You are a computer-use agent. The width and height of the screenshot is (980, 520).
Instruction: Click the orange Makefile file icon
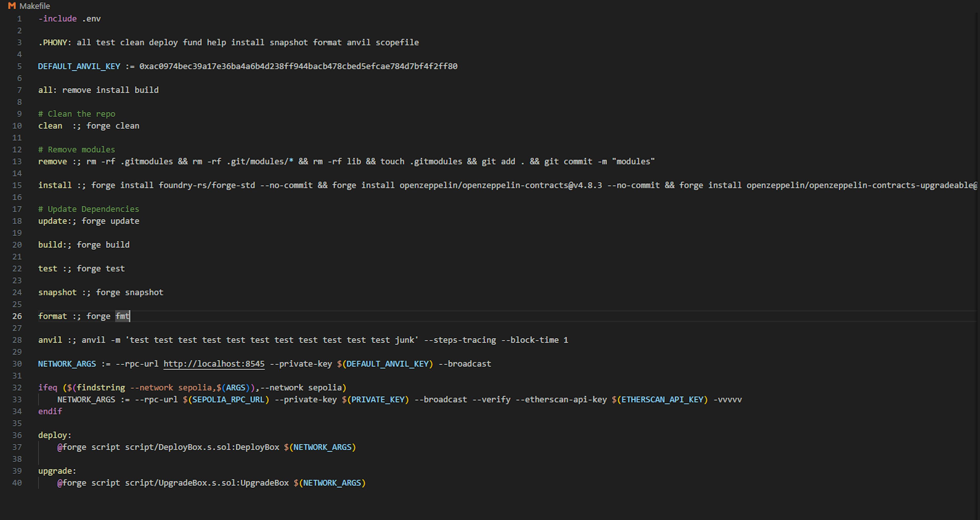(x=12, y=6)
